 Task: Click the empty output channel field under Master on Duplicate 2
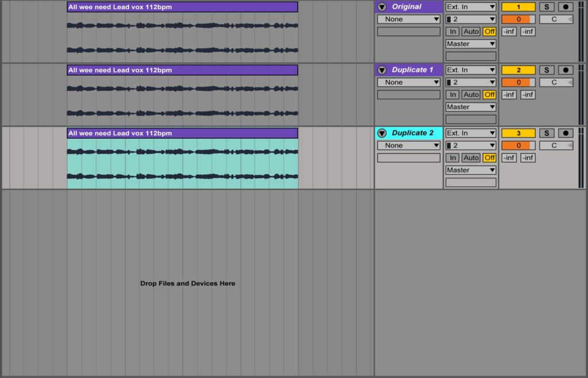pos(471,182)
